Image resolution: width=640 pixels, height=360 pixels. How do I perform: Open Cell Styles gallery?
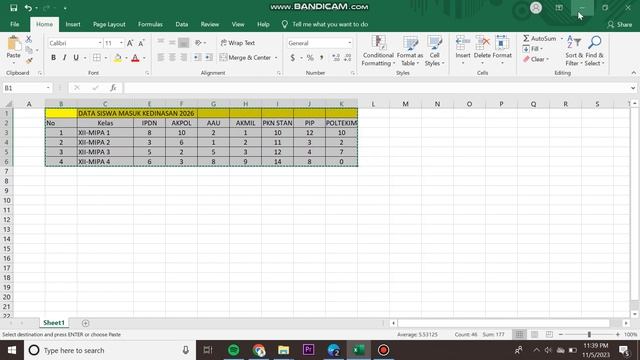point(434,51)
